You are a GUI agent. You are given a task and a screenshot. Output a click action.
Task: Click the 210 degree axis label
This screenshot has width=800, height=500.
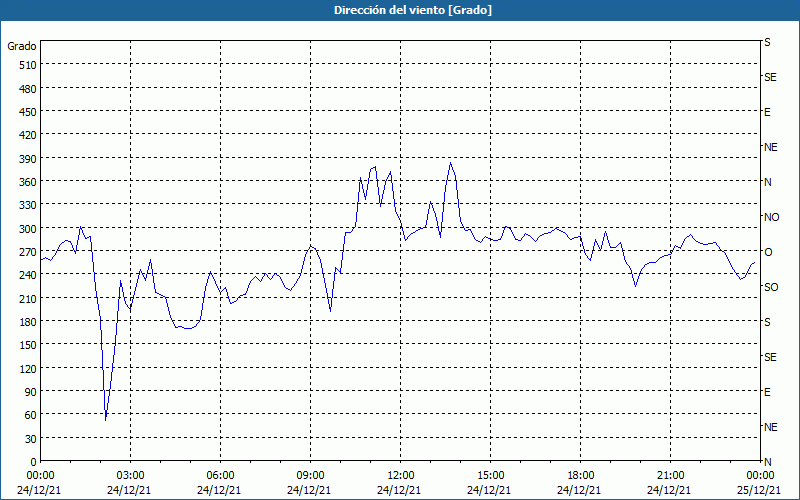[x=29, y=298]
